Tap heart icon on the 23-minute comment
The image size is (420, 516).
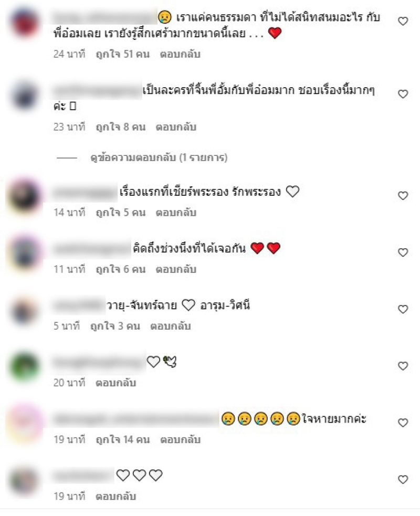click(403, 94)
